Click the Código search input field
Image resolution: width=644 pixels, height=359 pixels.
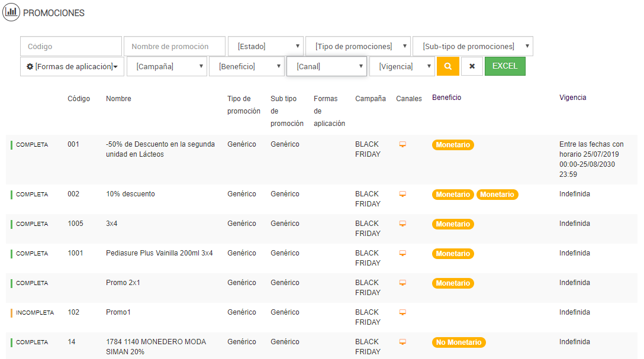click(x=71, y=46)
